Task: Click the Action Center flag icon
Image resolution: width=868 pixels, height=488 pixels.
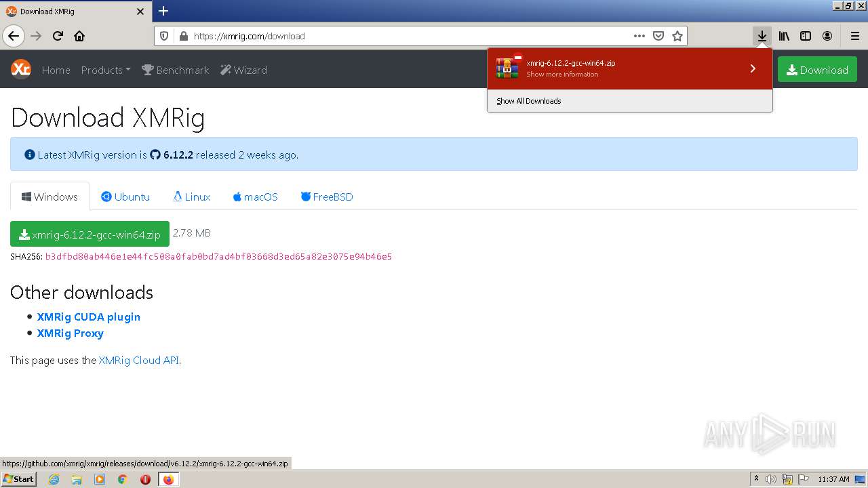Action: [x=804, y=479]
